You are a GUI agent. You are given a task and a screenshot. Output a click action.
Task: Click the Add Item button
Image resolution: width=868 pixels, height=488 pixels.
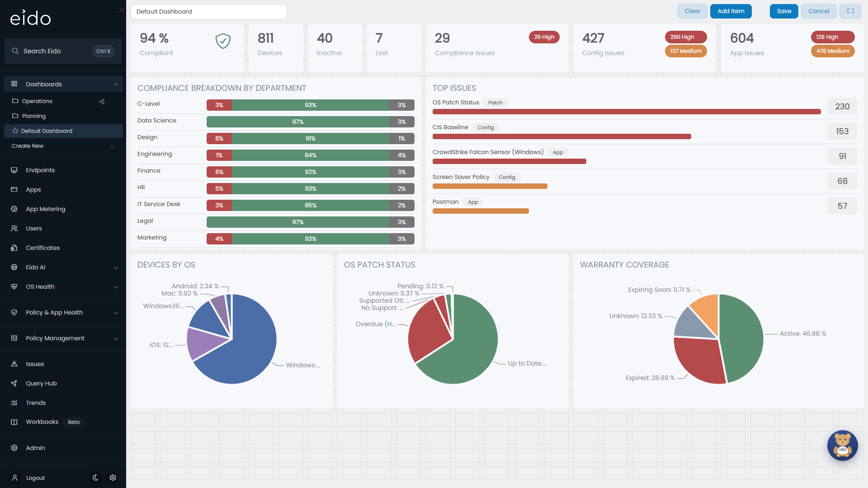[x=731, y=11]
